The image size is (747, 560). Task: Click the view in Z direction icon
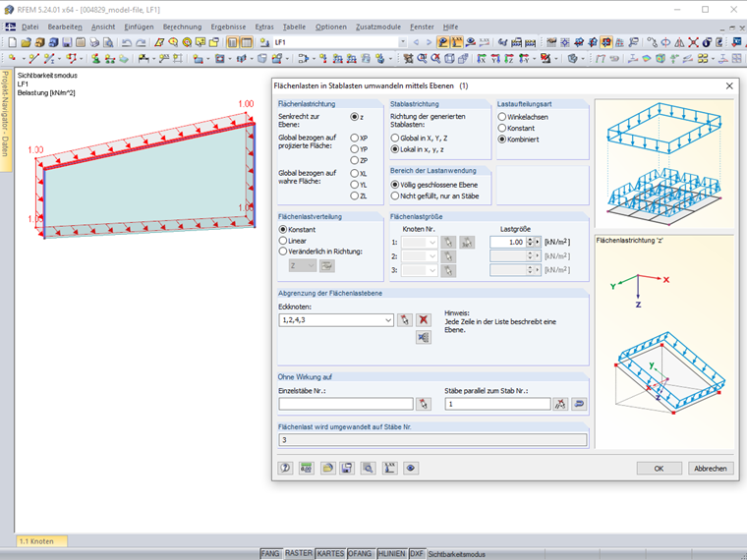509,59
